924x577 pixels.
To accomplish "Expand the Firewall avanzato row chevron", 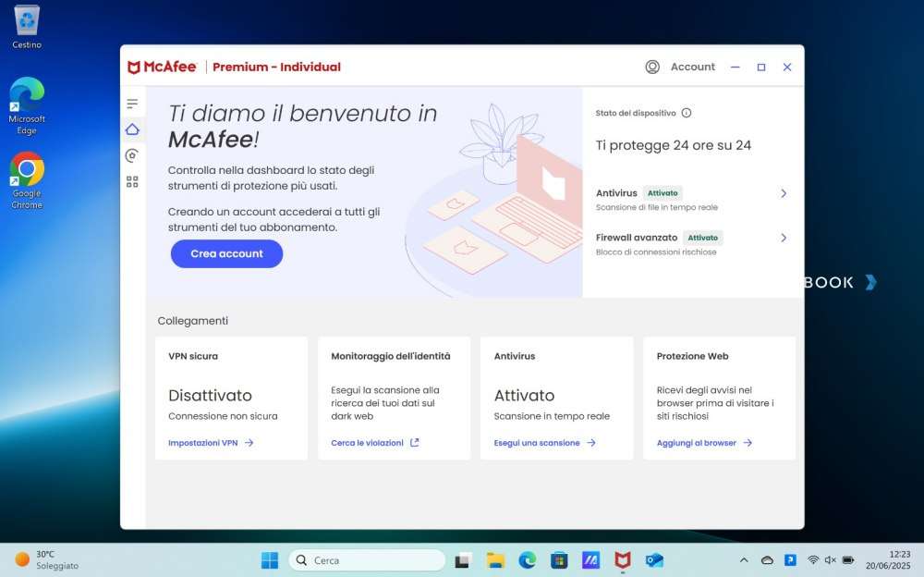I will (x=784, y=238).
